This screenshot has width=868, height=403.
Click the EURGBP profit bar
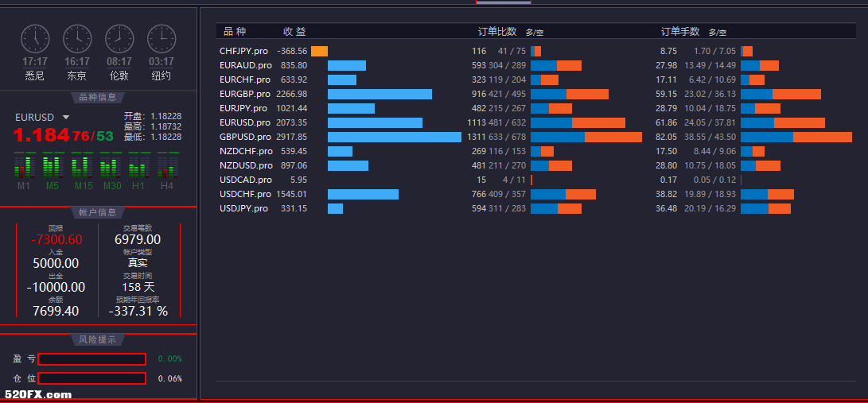coord(380,94)
